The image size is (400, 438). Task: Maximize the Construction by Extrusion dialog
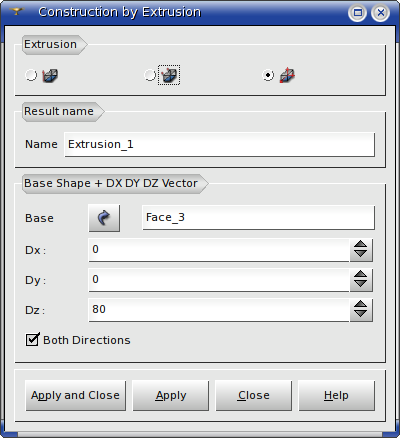(x=358, y=13)
